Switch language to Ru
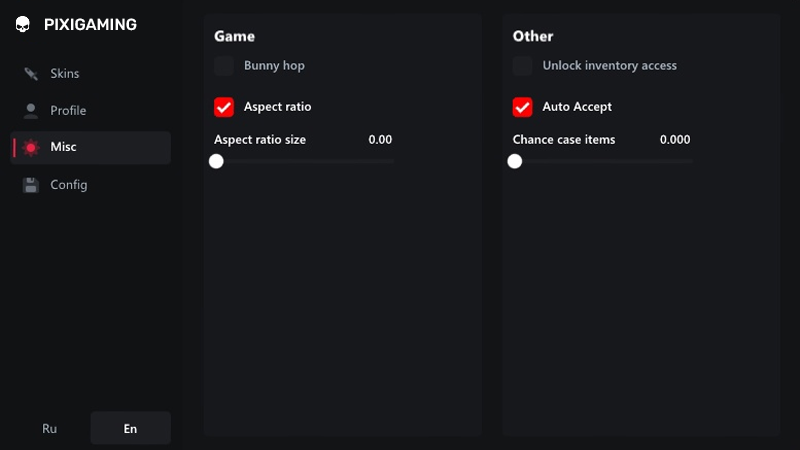The width and height of the screenshot is (800, 450). click(49, 428)
